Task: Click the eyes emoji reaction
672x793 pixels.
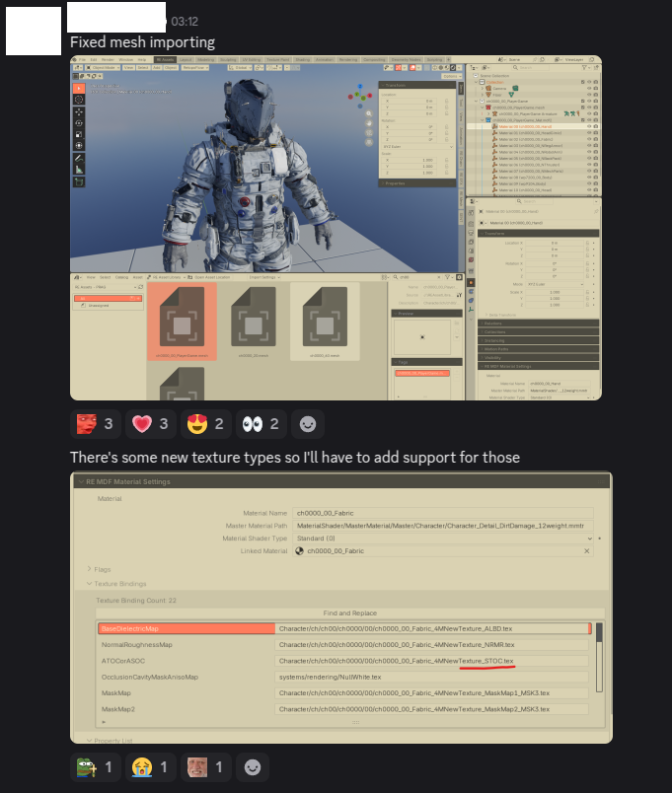Action: 261,424
